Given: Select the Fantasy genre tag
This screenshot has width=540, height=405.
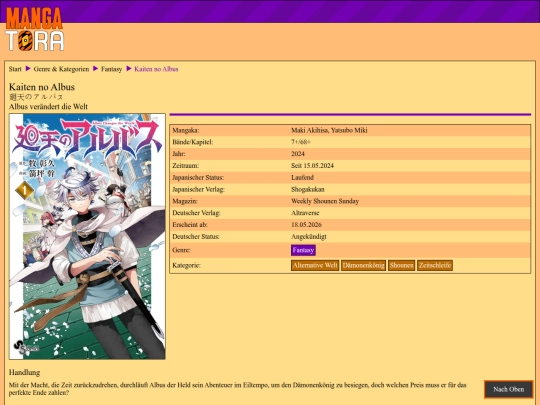Looking at the screenshot, I should point(303,250).
